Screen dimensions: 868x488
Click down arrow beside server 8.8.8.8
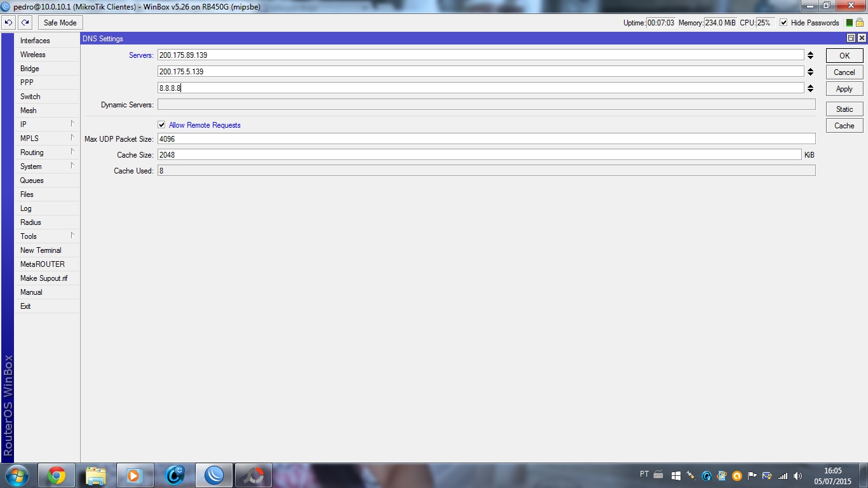click(810, 90)
